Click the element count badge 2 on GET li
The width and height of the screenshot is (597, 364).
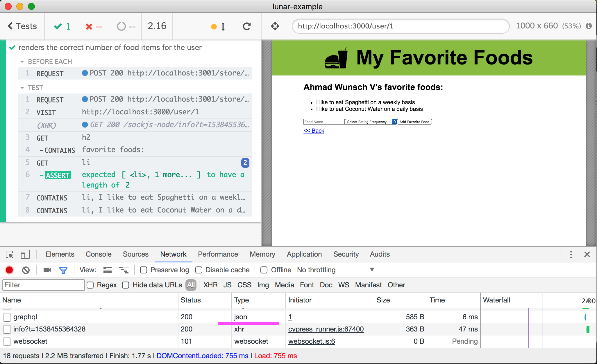(245, 163)
